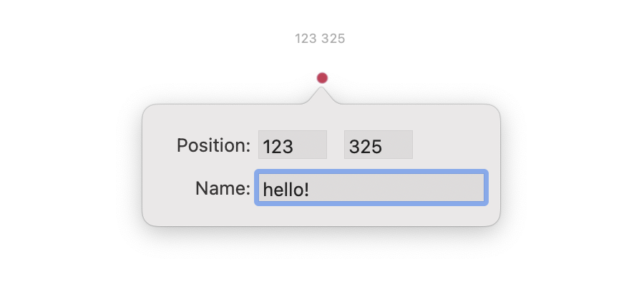Click the popover's pointed arrow tip
This screenshot has width=644, height=282.
point(321,89)
